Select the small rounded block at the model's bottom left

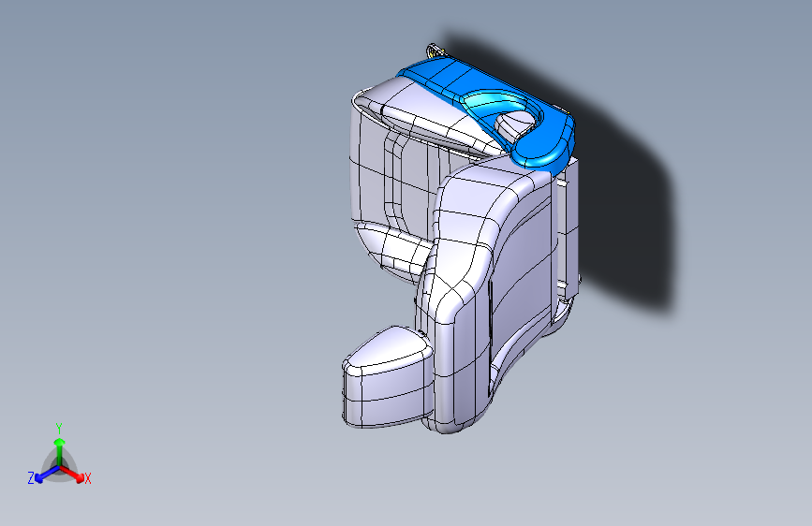point(388,377)
